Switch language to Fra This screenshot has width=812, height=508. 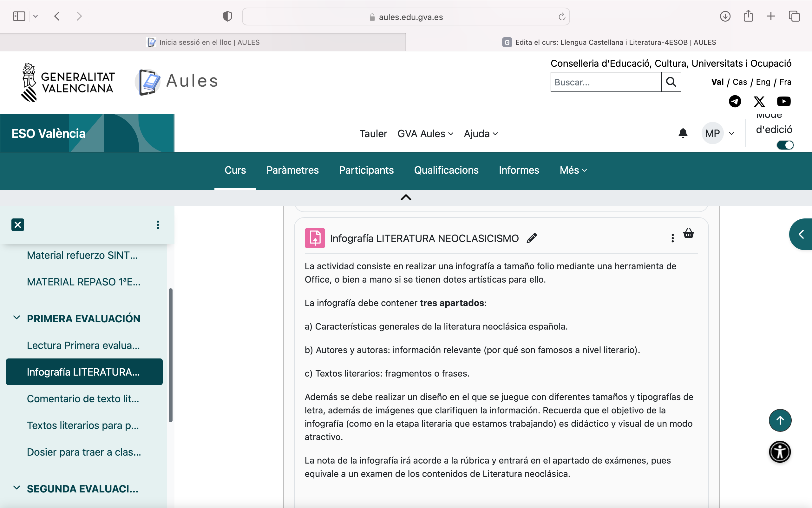click(x=785, y=82)
